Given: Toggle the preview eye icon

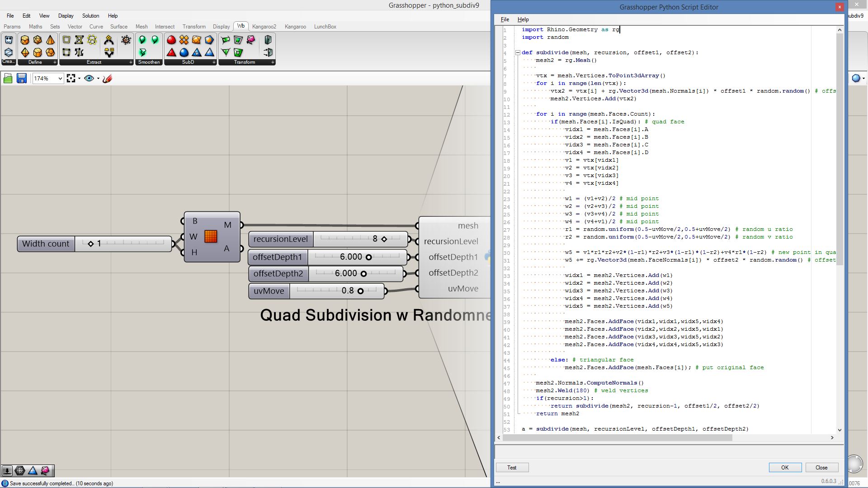Looking at the screenshot, I should (89, 79).
